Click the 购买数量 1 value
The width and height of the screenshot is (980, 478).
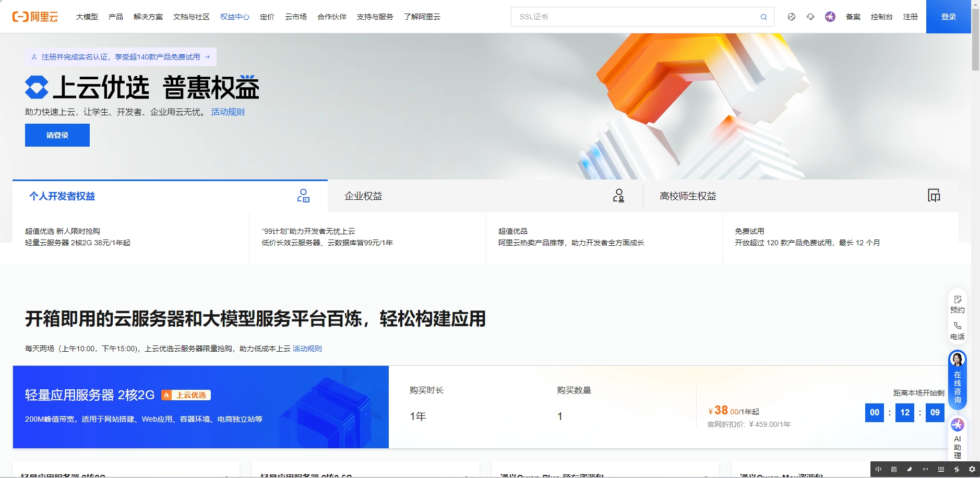point(560,416)
